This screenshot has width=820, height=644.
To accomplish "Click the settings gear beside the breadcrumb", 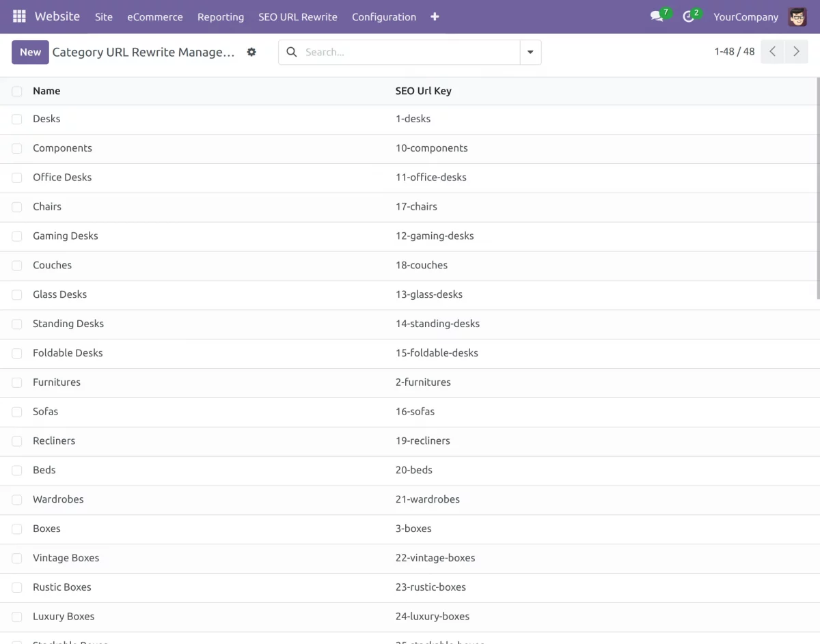I will 251,52.
